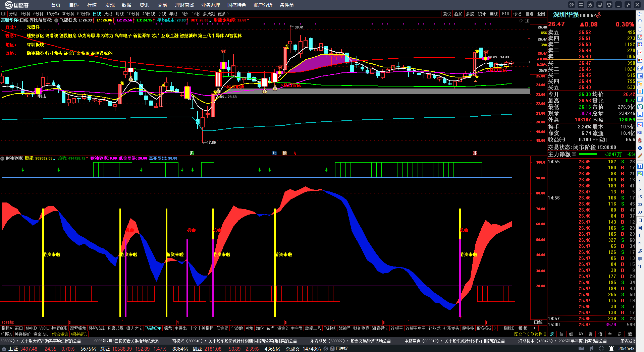Open the F12 trading sidebar icon
Image resolution: width=644 pixels, height=352 pixels.
point(640,99)
